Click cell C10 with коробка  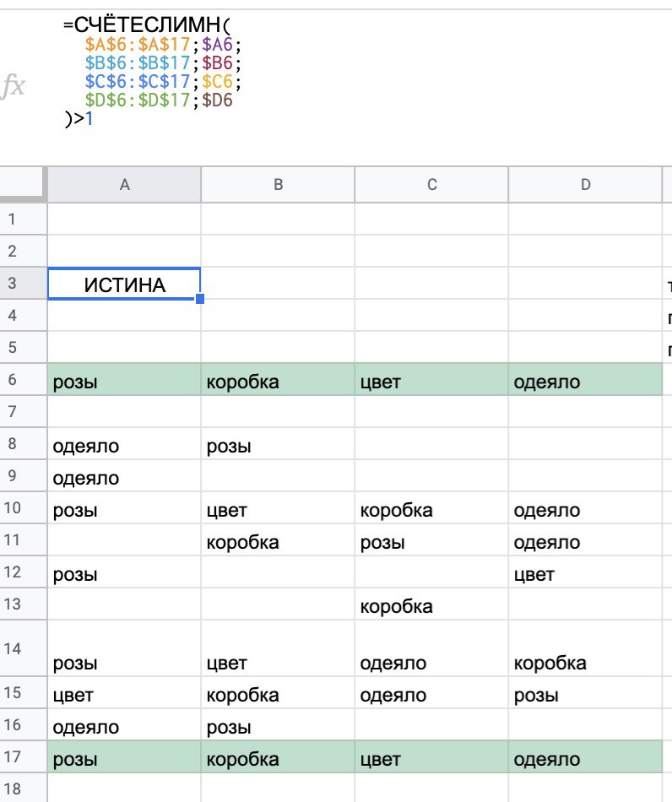(431, 508)
